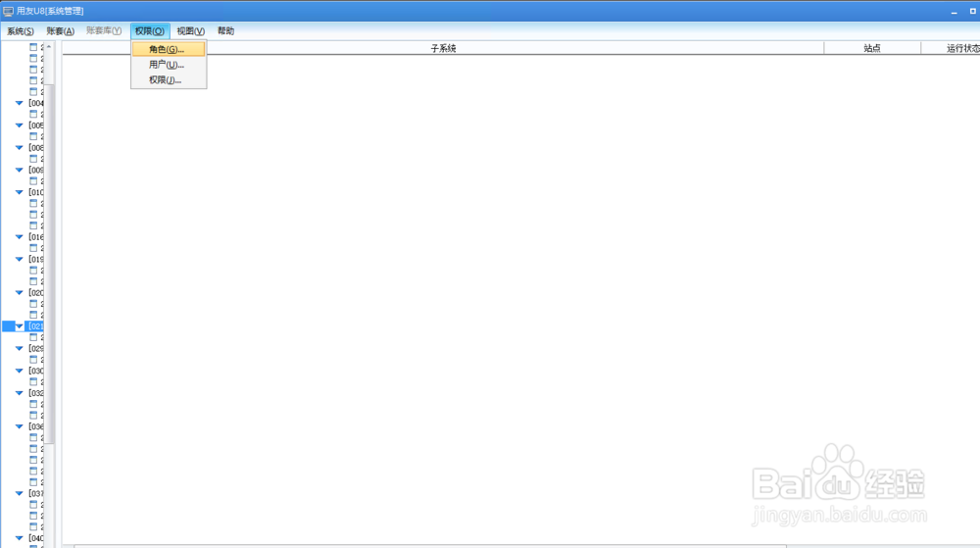Collapse the [010 account node
This screenshot has width=980, height=548.
pyautogui.click(x=20, y=192)
